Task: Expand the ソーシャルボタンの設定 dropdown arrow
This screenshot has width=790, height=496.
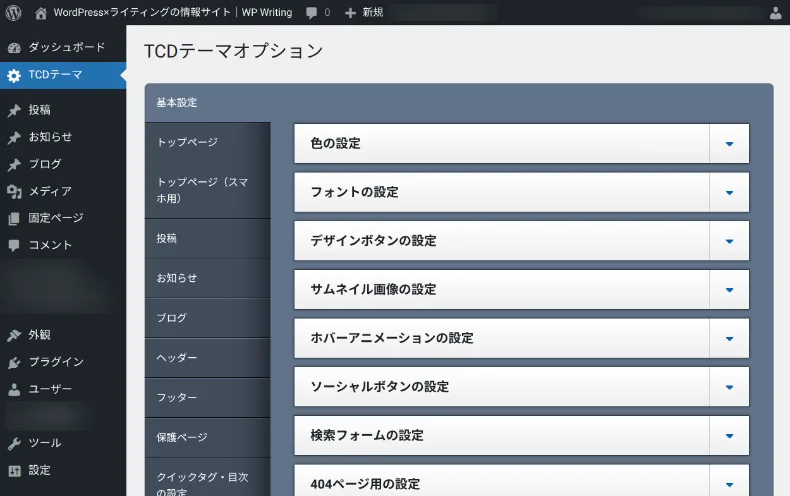Action: [729, 387]
